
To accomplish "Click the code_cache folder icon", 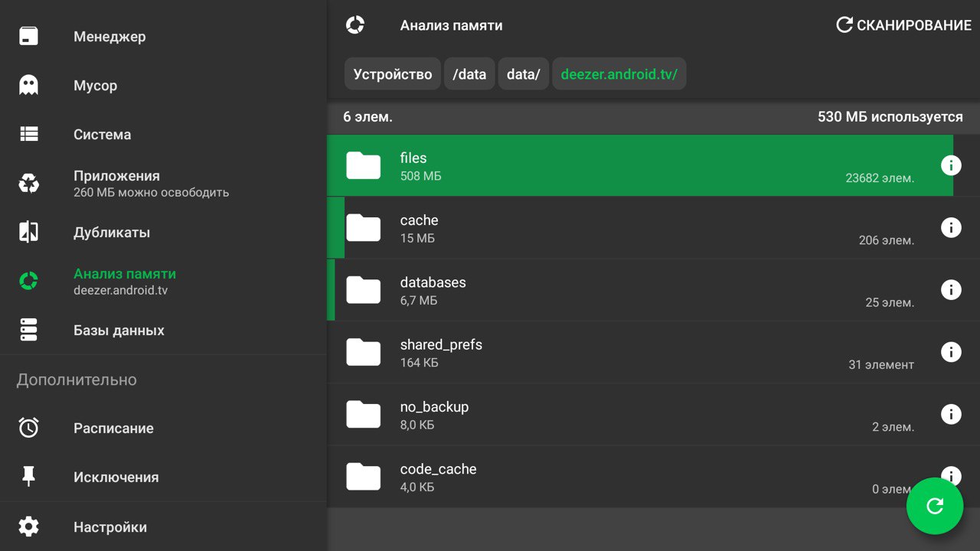I will pos(363,476).
